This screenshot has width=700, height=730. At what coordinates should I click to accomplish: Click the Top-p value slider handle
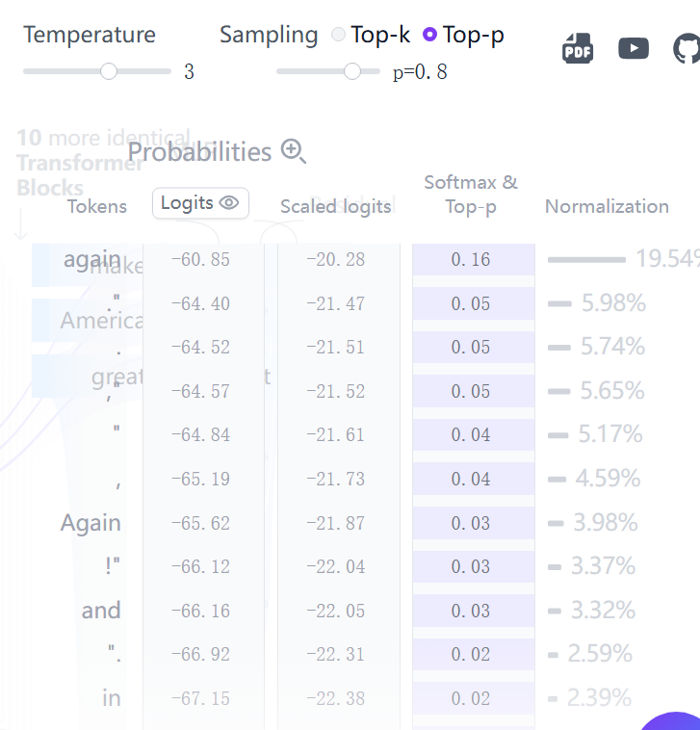[x=352, y=71]
